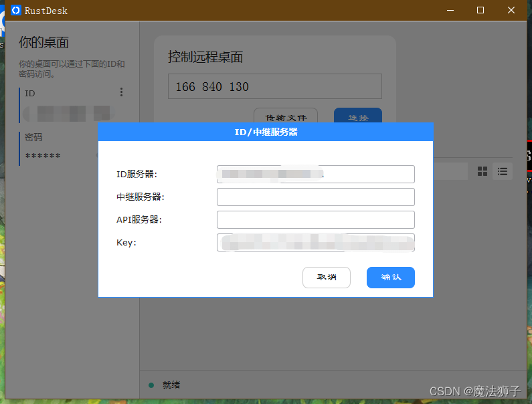Viewport: 532px width, 404px height.
Task: Click the ID/中继服务器 dialog title
Action: 266,132
